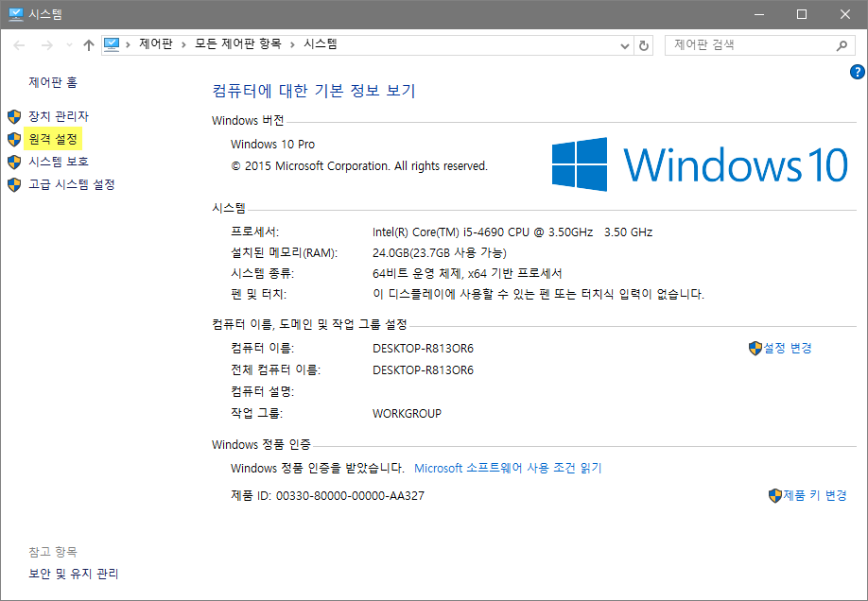Click the Windows 10 logo image
868x601 pixels.
700,164
